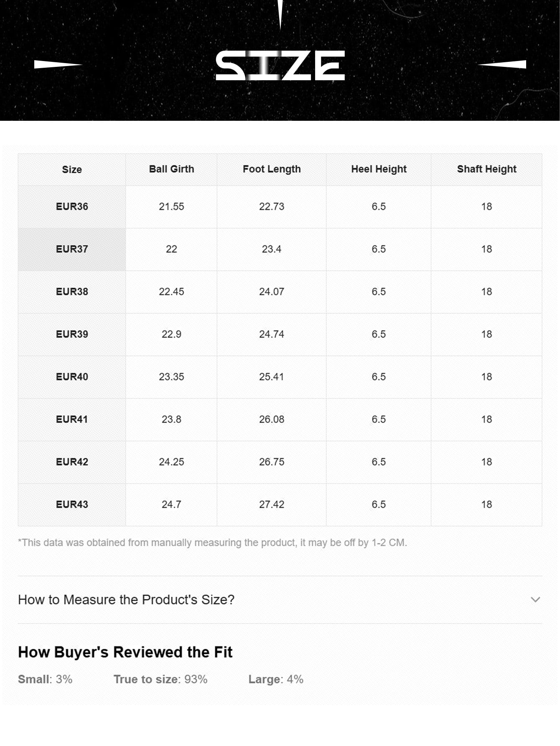Select the EUR43 size cell

tap(72, 504)
